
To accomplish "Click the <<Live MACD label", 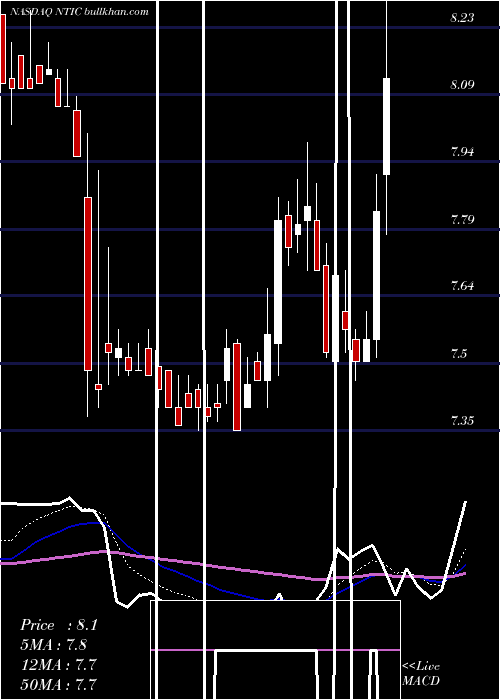I will (x=421, y=673).
